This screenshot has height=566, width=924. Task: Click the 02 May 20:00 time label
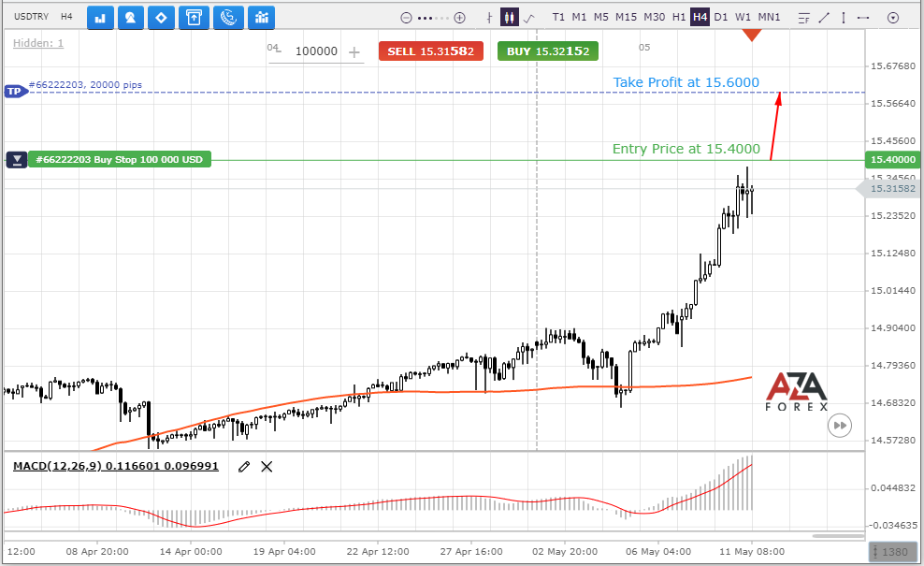565,552
